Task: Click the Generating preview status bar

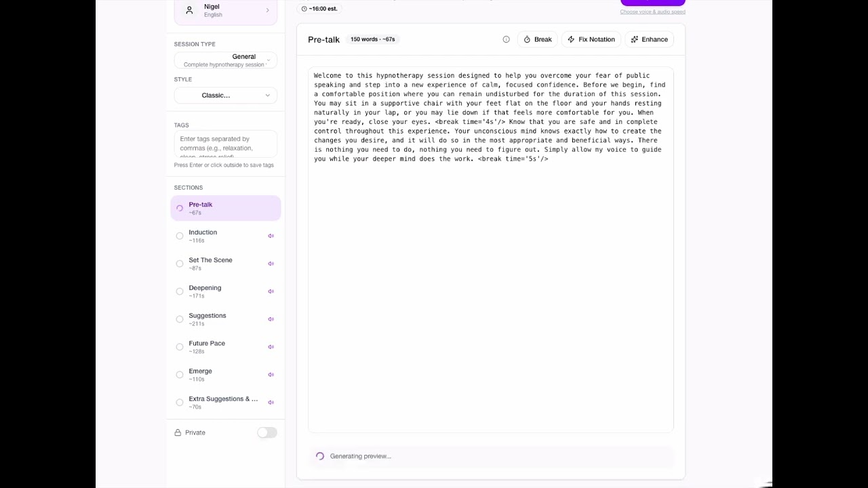Action: pyautogui.click(x=491, y=456)
